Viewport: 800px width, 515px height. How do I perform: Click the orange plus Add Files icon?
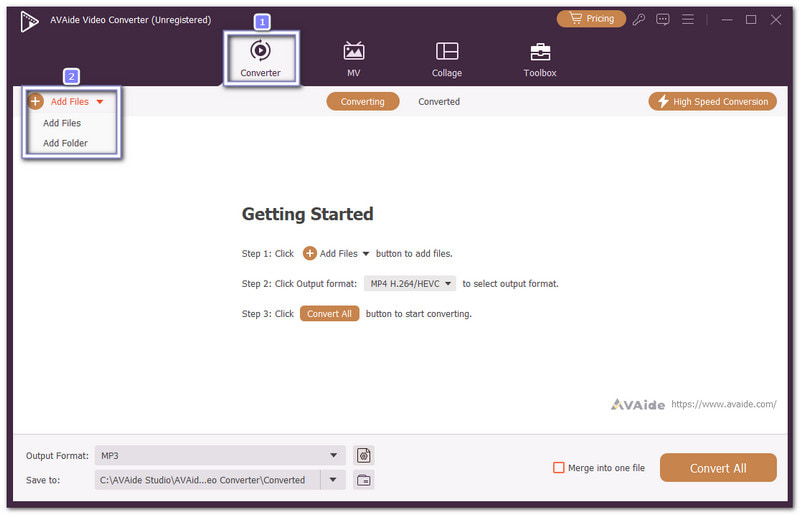(x=35, y=102)
